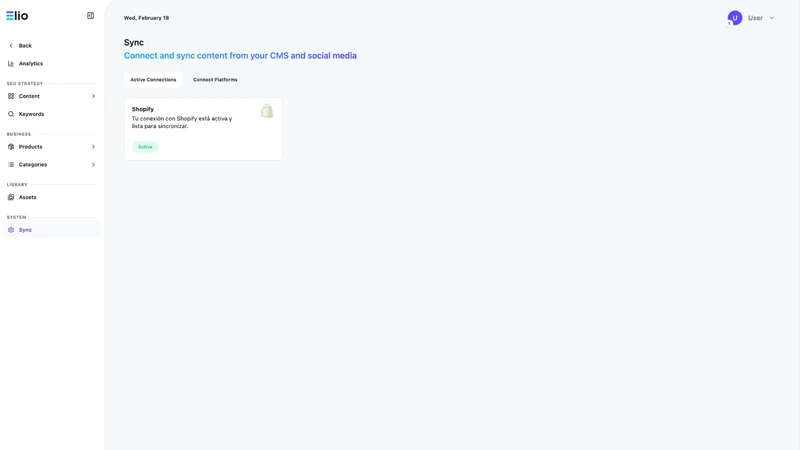The image size is (800, 450).
Task: Click the 'Sync' page heading
Action: [134, 42]
